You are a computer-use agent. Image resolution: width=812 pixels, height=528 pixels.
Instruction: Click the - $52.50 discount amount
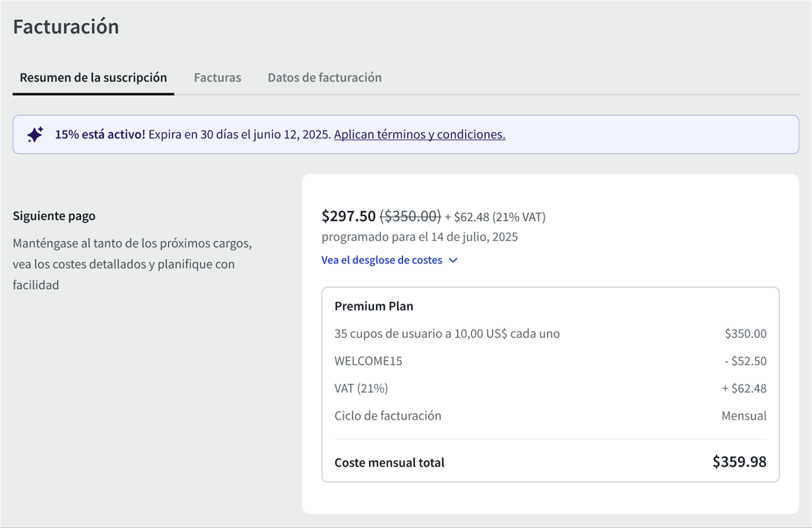pyautogui.click(x=745, y=361)
